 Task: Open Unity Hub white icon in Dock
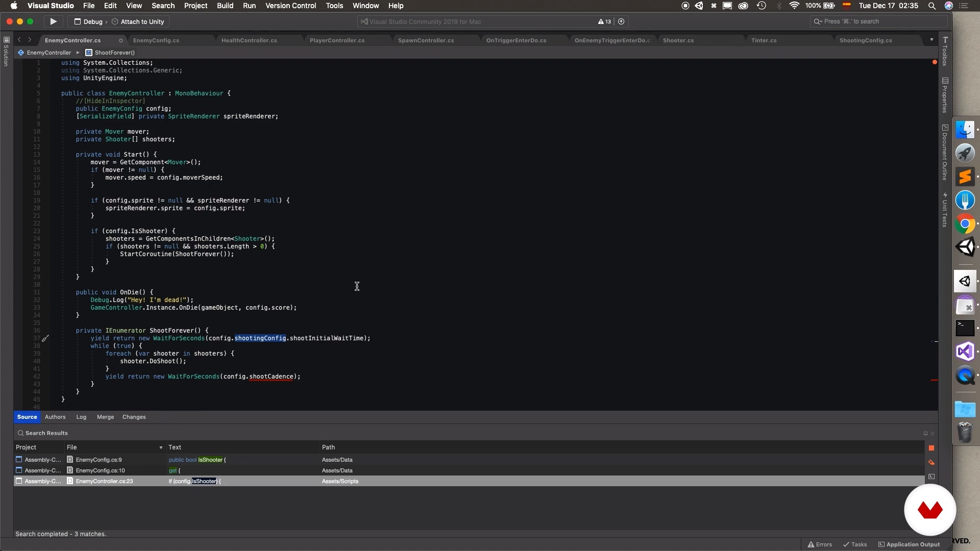(965, 281)
